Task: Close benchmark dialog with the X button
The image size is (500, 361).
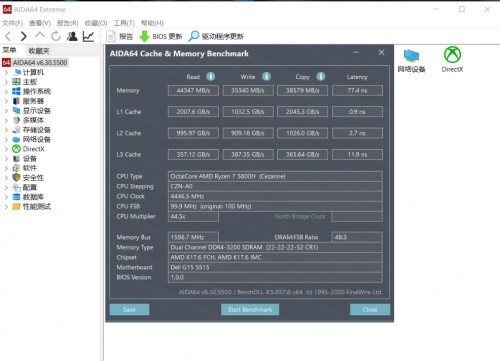Action: click(x=382, y=53)
